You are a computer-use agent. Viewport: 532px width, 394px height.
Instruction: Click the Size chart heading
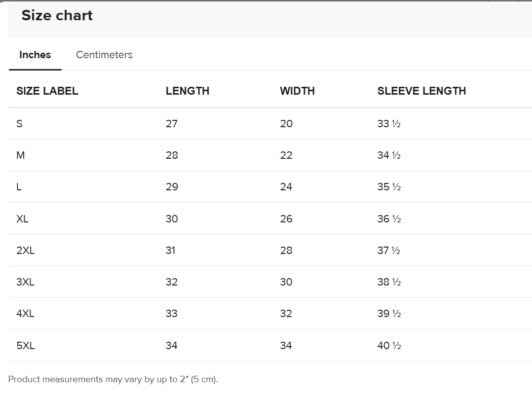(57, 15)
